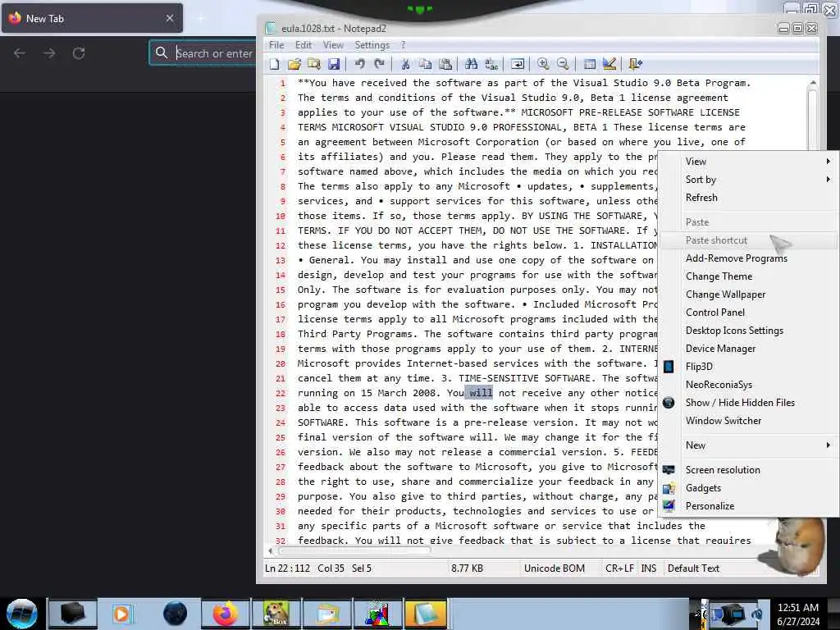Viewport: 840px width, 630px height.
Task: Cut selection with the scissors icon
Action: point(405,64)
